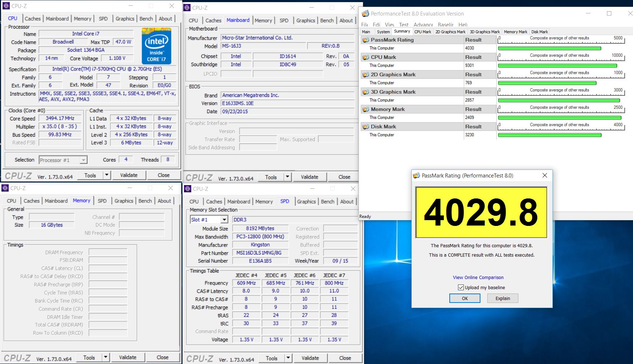Click Tools button in SPD window
This screenshot has height=364, width=633.
coord(271,358)
